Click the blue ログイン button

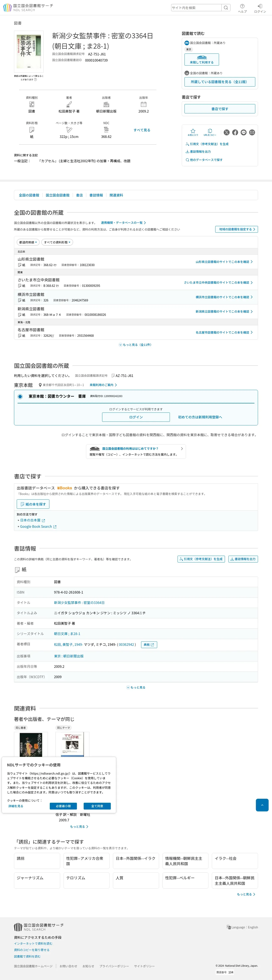tap(136, 417)
